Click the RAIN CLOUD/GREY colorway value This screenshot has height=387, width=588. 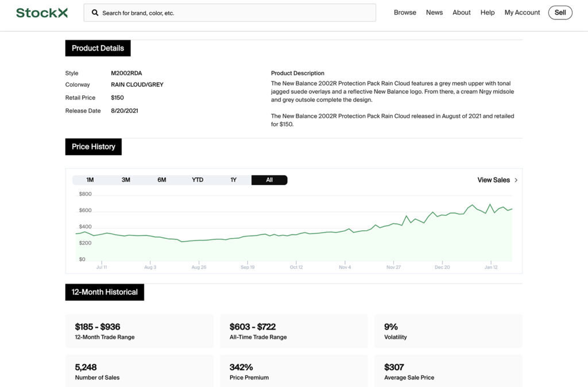137,85
